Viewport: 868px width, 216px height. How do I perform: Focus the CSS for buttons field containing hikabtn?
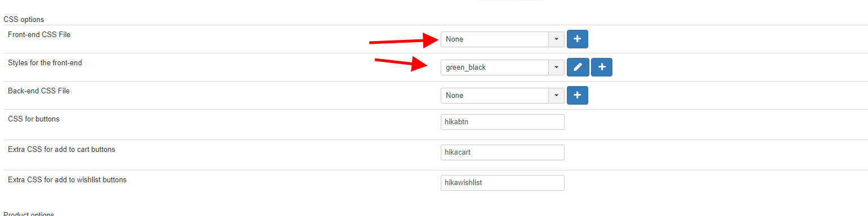click(502, 122)
